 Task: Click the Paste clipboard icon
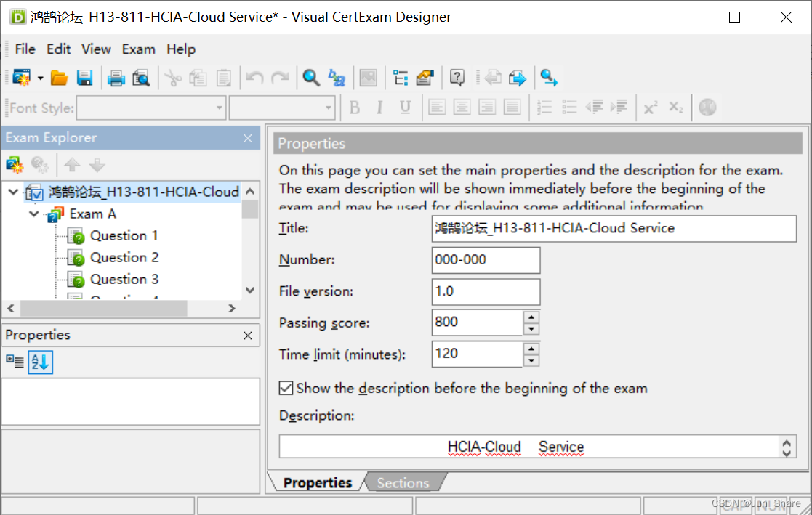[223, 78]
